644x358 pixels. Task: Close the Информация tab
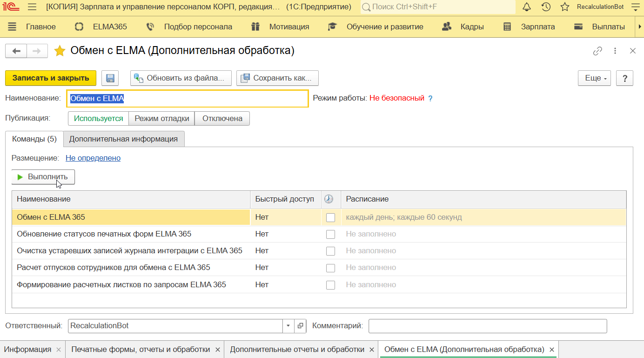click(x=59, y=350)
